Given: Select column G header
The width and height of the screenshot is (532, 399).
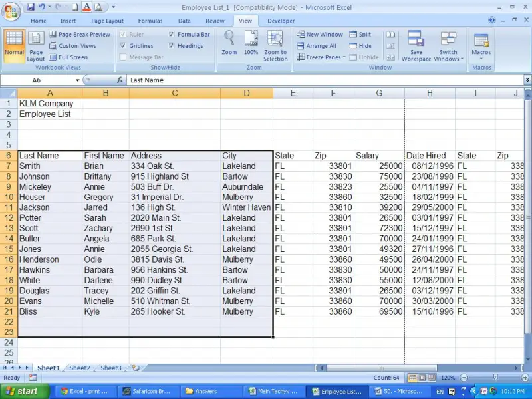Looking at the screenshot, I should (379, 93).
